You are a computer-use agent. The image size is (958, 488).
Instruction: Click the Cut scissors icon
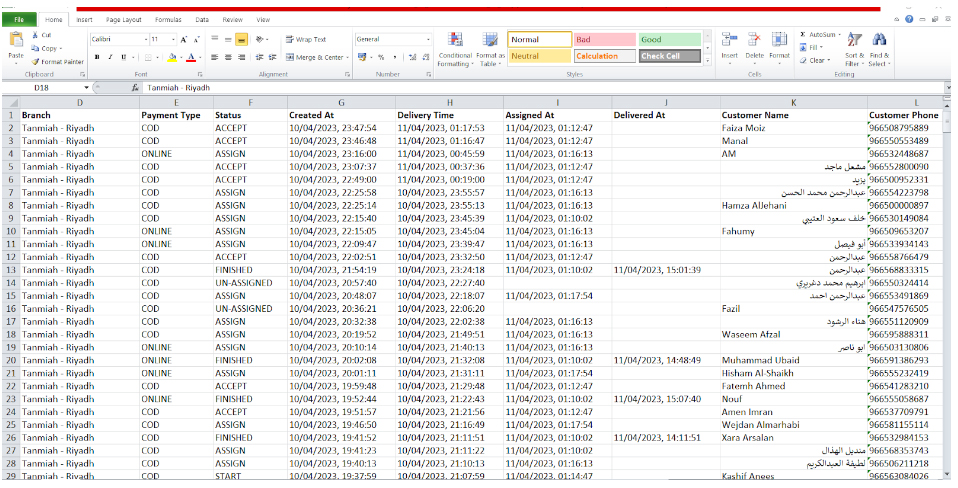tap(36, 35)
